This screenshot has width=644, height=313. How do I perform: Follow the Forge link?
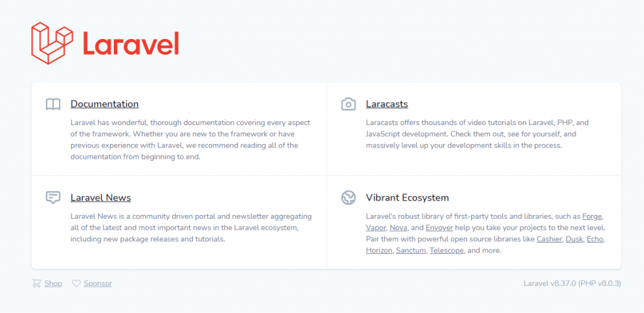click(x=592, y=216)
